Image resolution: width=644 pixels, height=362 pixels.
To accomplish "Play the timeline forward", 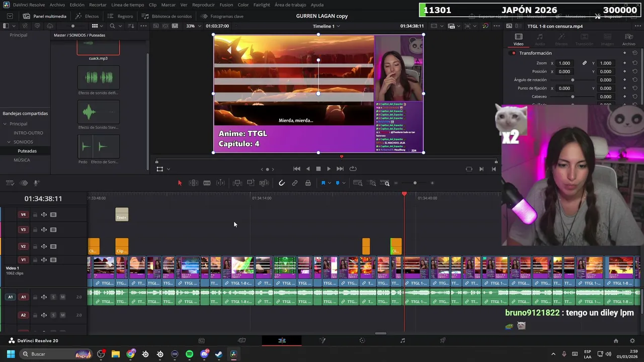I will (329, 169).
